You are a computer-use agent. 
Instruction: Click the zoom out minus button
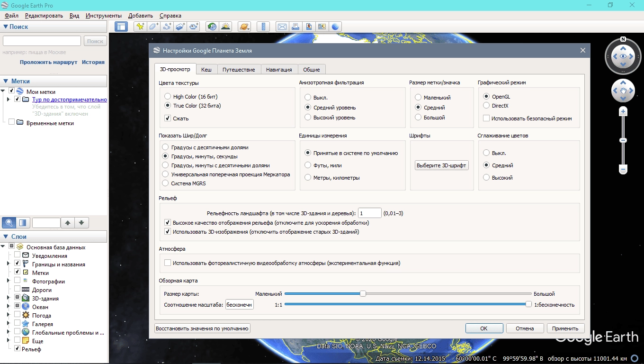[623, 169]
